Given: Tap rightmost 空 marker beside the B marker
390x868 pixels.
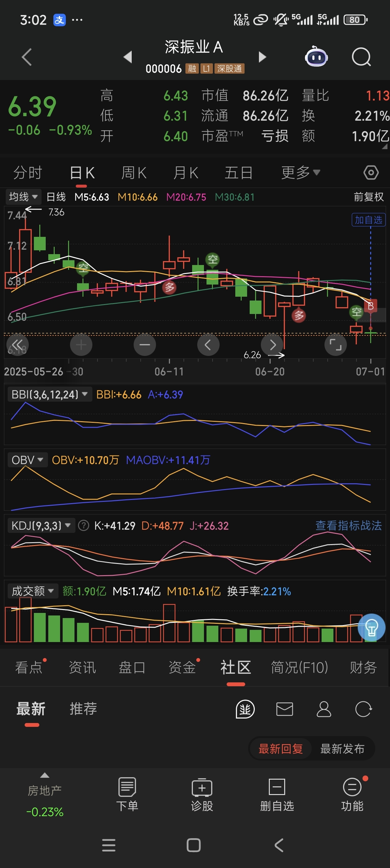Looking at the screenshot, I should pyautogui.click(x=356, y=312).
